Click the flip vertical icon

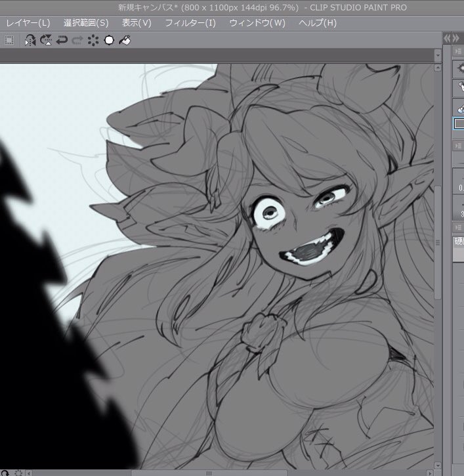coord(46,40)
